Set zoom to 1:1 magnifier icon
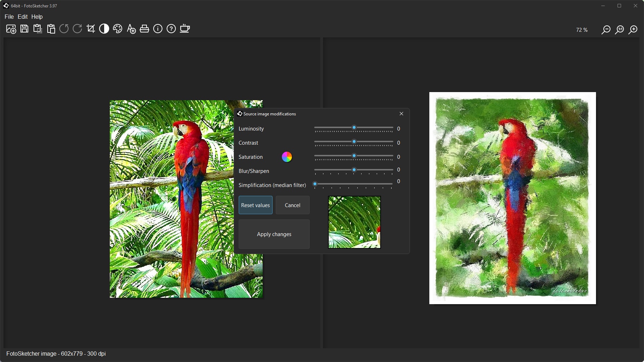The width and height of the screenshot is (644, 362). click(x=620, y=30)
